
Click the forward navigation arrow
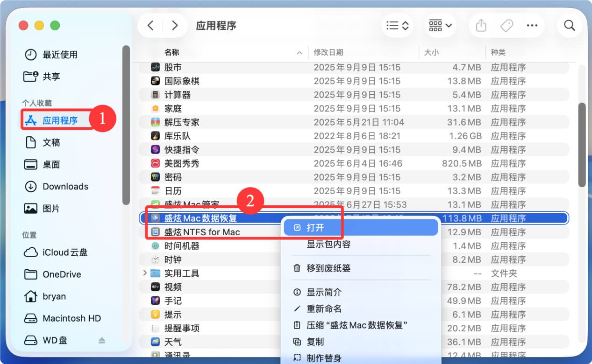point(175,26)
